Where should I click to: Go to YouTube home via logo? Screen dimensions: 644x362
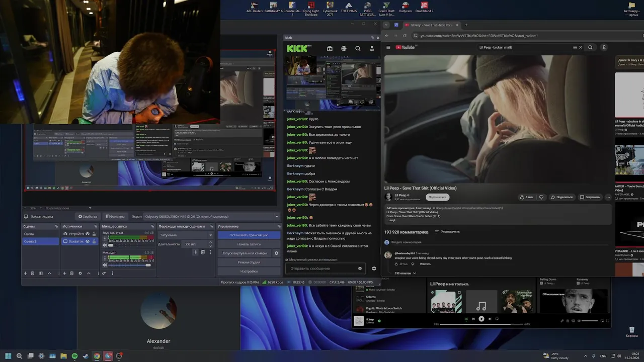pos(406,47)
